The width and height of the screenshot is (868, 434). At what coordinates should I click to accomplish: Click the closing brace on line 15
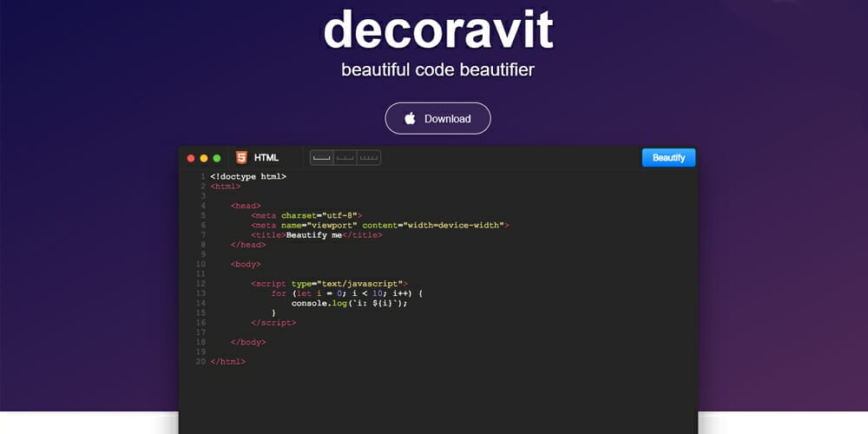273,313
